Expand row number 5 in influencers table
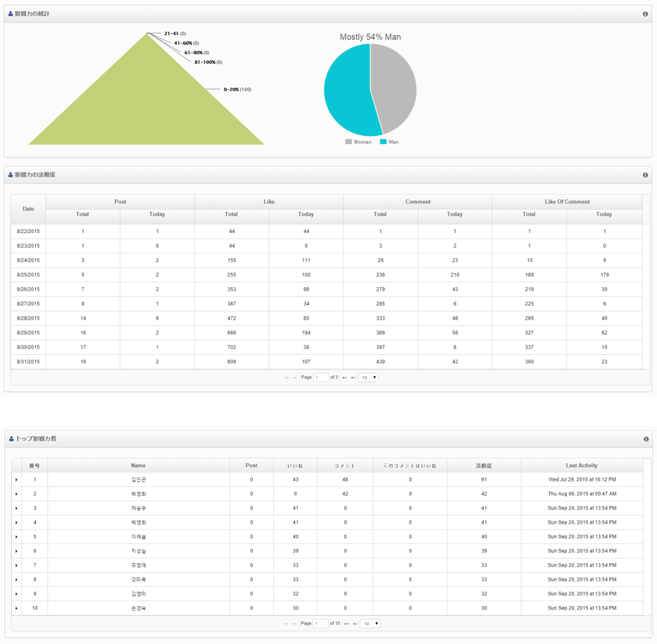The height and width of the screenshot is (644, 657). 16,537
